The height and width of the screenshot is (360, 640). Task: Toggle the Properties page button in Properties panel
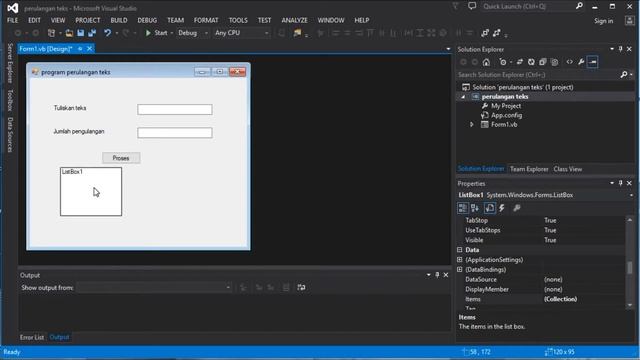pyautogui.click(x=490, y=208)
